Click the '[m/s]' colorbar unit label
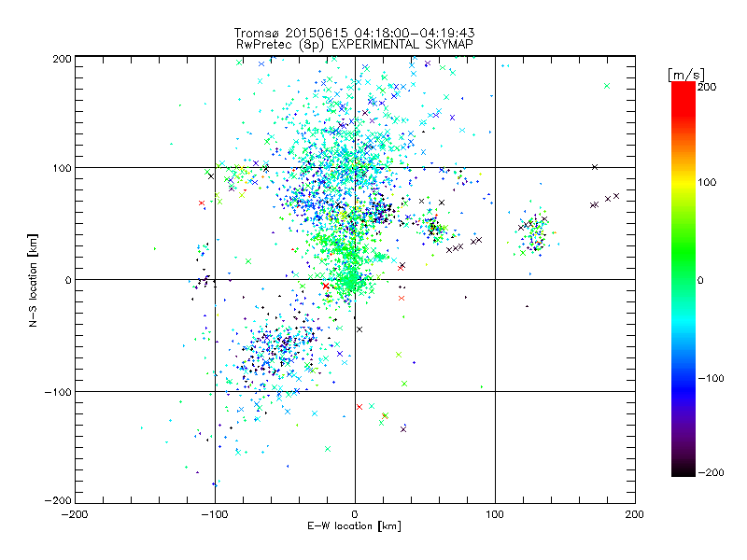This screenshot has height=560, width=747. 685,75
